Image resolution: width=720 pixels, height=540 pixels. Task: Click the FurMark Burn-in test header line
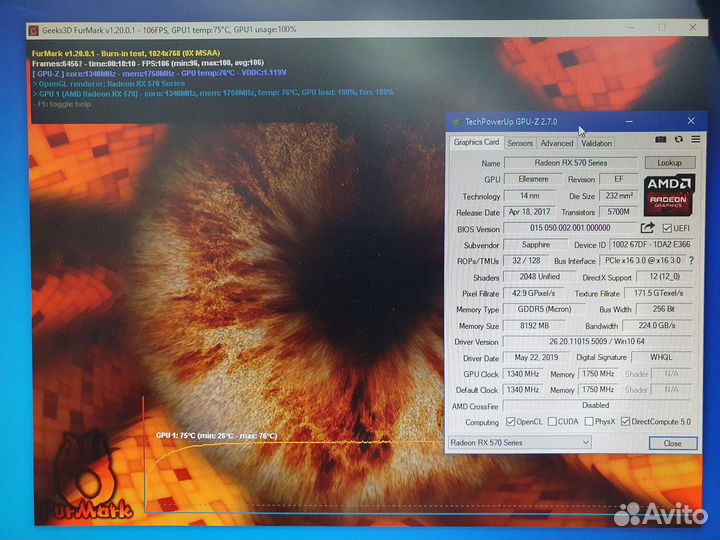126,53
